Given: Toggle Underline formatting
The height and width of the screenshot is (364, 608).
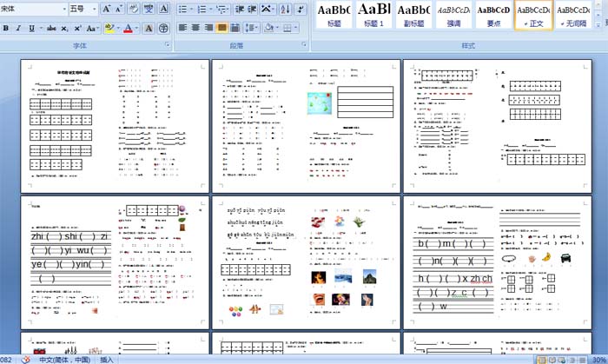Looking at the screenshot, I should [x=31, y=29].
